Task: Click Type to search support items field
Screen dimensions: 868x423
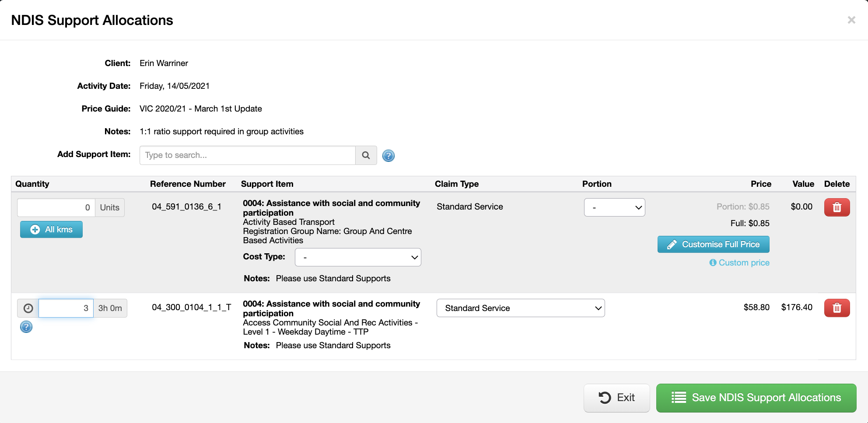Action: click(x=247, y=155)
